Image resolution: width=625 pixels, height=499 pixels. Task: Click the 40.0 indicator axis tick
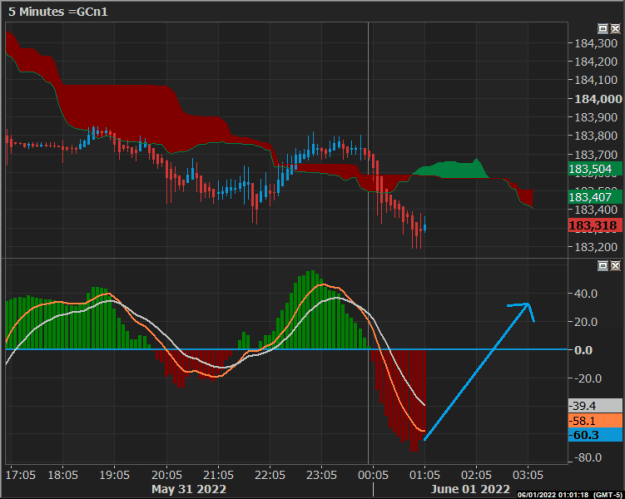(586, 294)
